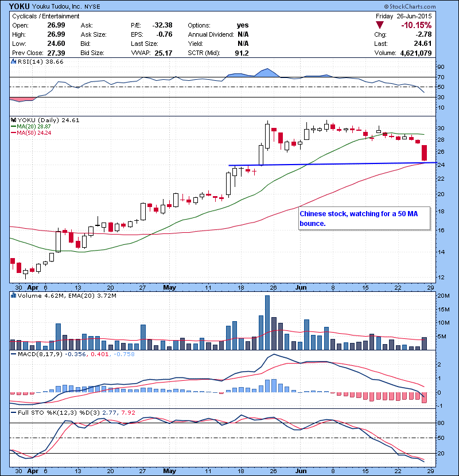This screenshot has height=476, width=459.
Task: Click the YOKU (Daily) candlestick icon
Action: (x=14, y=120)
